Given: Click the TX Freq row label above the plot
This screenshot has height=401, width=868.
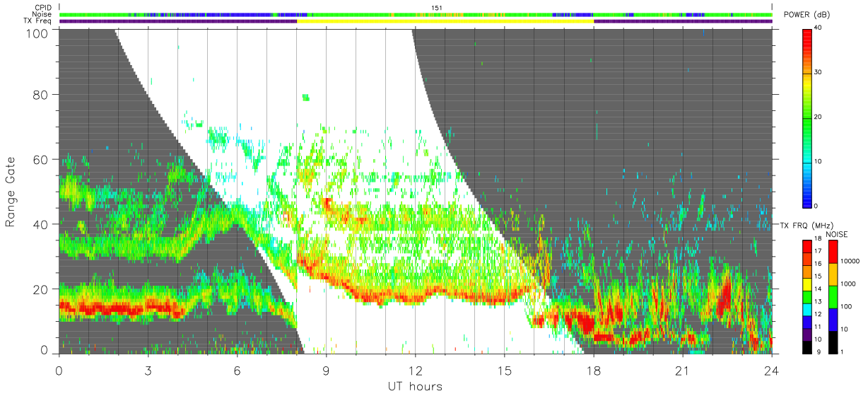Looking at the screenshot, I should [37, 21].
